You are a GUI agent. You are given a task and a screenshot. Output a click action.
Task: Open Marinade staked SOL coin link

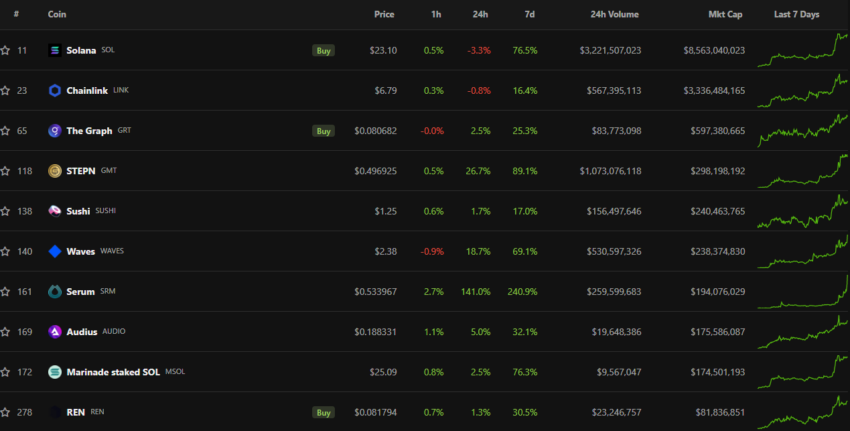(113, 372)
